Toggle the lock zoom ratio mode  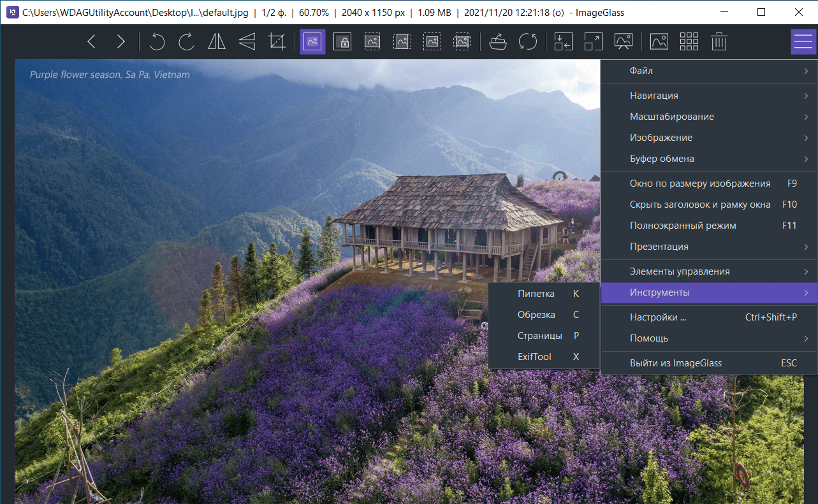(342, 42)
